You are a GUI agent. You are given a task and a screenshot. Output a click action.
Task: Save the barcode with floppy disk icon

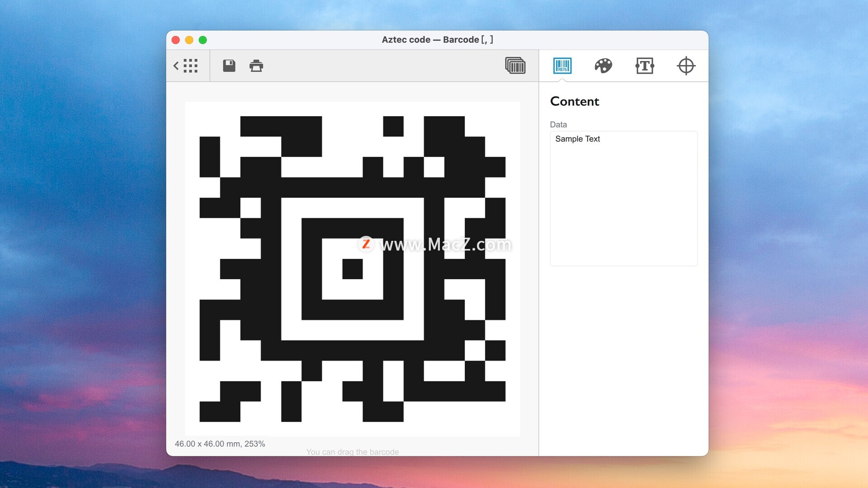click(x=229, y=66)
